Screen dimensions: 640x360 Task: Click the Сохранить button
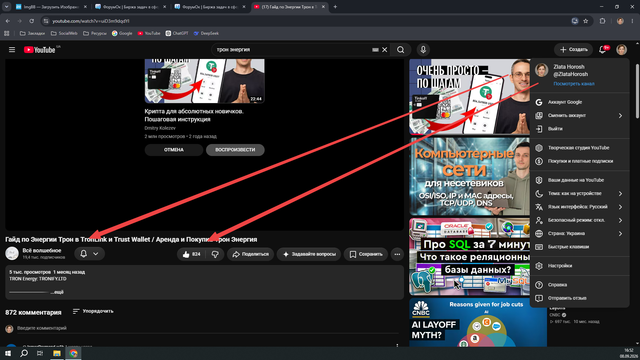[x=366, y=254]
